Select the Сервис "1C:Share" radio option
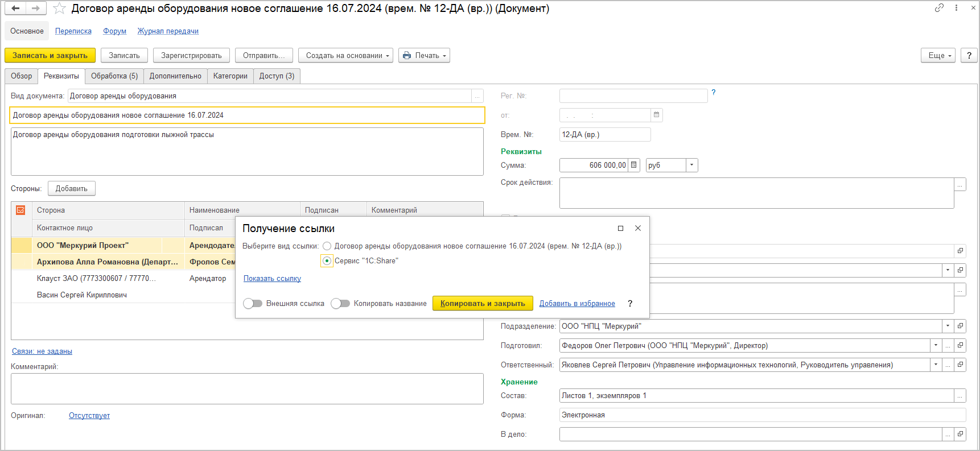Image resolution: width=980 pixels, height=451 pixels. (327, 261)
